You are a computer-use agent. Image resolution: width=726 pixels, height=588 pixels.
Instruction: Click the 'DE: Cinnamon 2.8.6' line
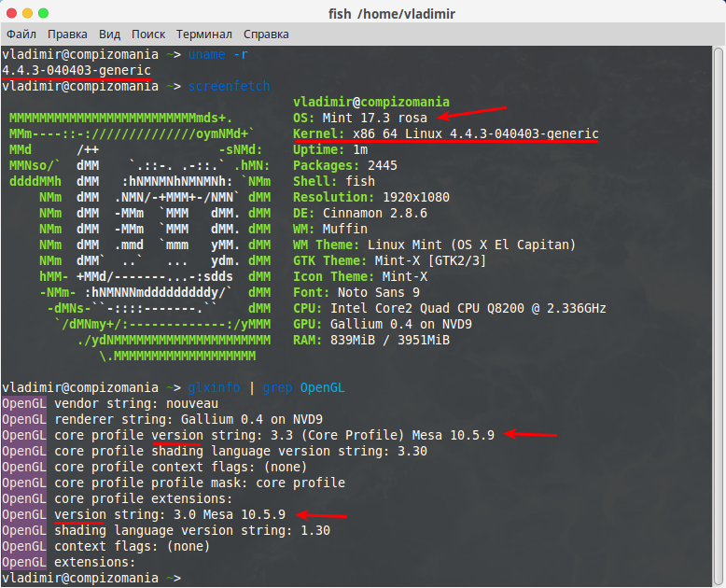pos(360,213)
